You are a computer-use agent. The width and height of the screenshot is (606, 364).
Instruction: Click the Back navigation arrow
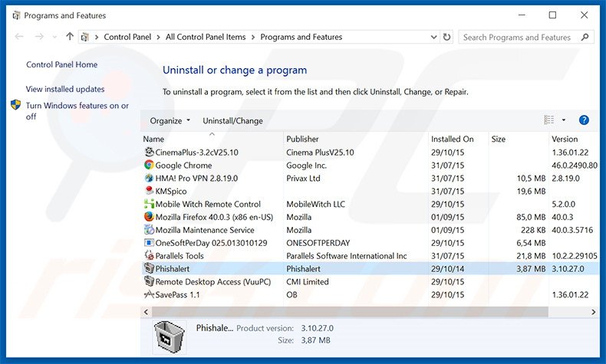coord(19,37)
